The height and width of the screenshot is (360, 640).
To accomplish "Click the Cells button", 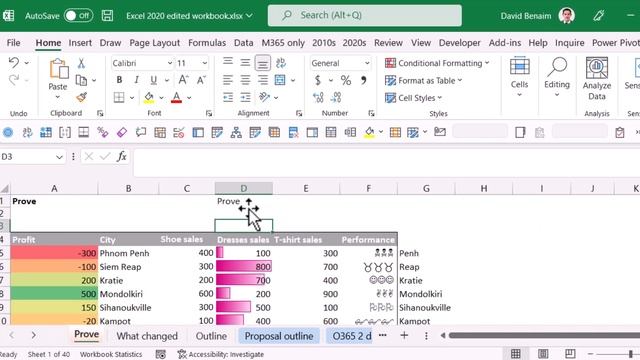I will click(519, 78).
